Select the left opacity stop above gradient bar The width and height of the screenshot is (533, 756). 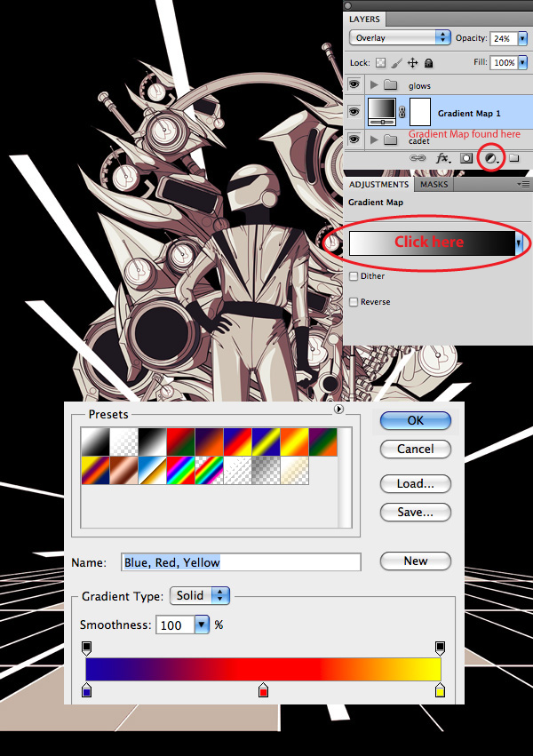(87, 649)
